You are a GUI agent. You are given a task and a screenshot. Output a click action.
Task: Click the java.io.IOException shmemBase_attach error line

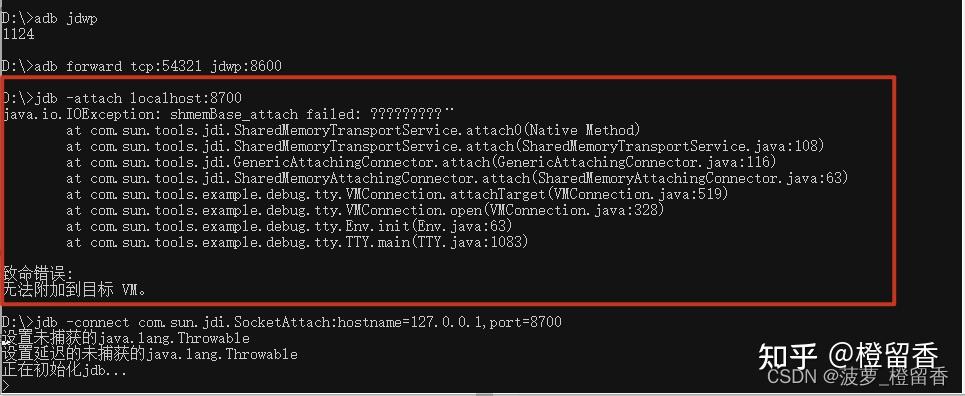[x=228, y=114]
